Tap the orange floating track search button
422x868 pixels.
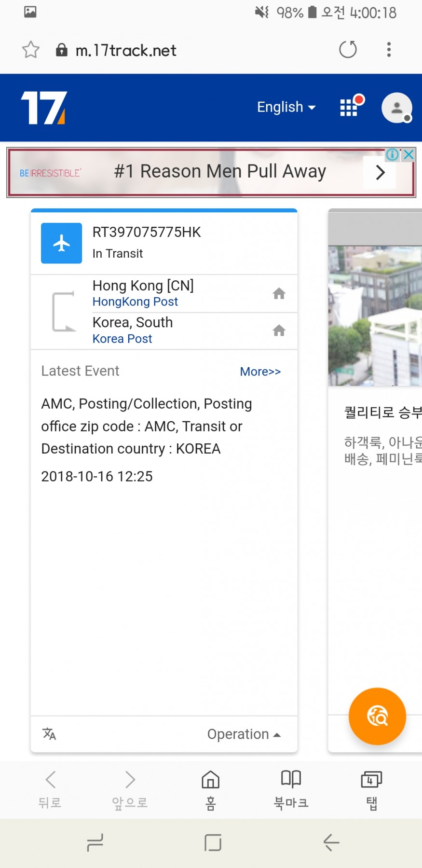pos(377,716)
